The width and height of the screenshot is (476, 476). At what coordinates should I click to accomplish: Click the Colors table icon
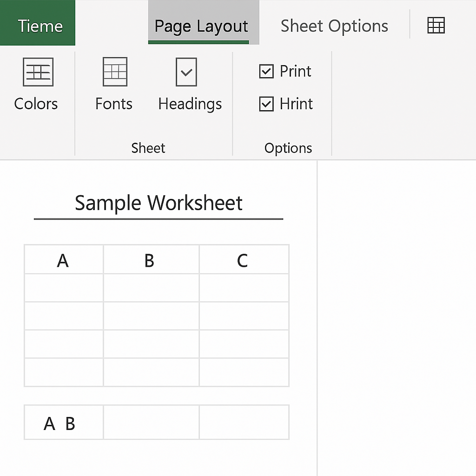coord(38,72)
